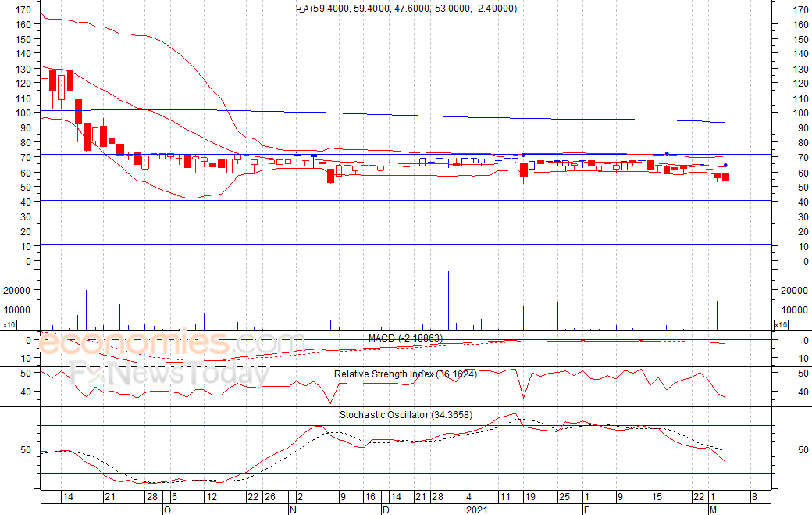
Task: Click the F month marker on time axis
Action: 586,510
